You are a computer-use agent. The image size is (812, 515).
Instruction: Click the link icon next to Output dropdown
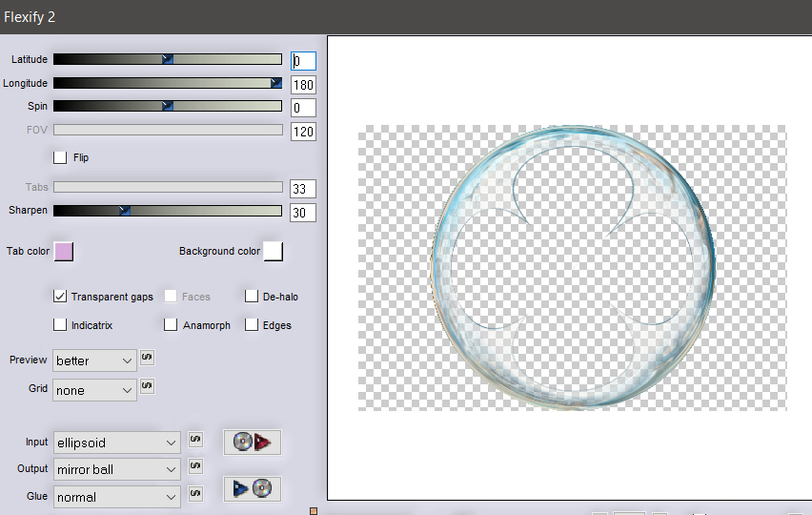195,466
